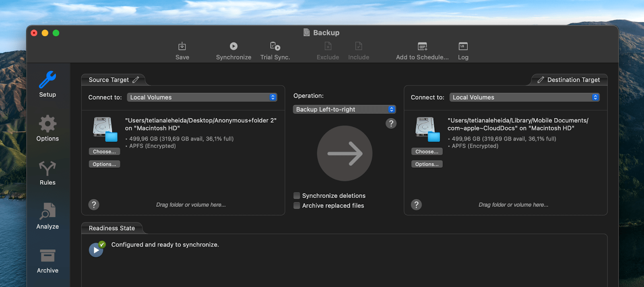Start the Synchronize play icon
The width and height of the screenshot is (644, 287).
pyautogui.click(x=233, y=46)
